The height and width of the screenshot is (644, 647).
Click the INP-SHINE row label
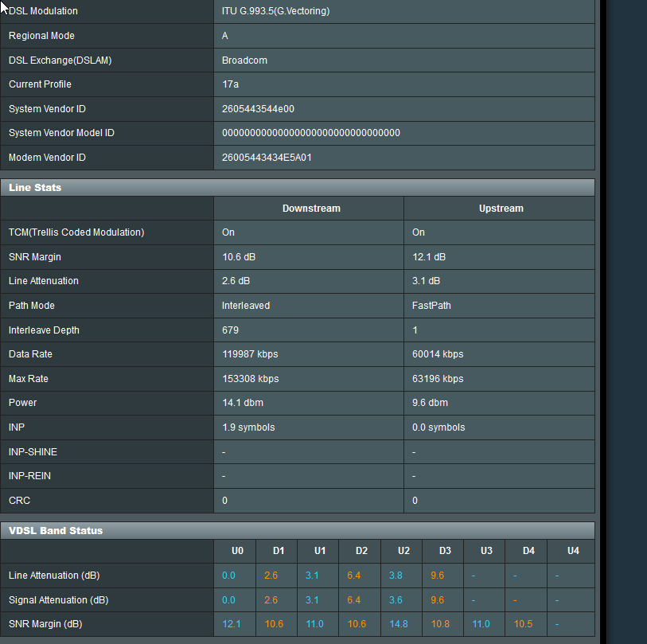click(33, 452)
